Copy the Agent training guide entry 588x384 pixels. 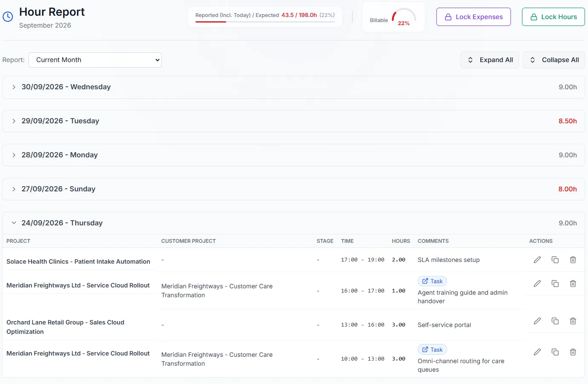point(555,284)
